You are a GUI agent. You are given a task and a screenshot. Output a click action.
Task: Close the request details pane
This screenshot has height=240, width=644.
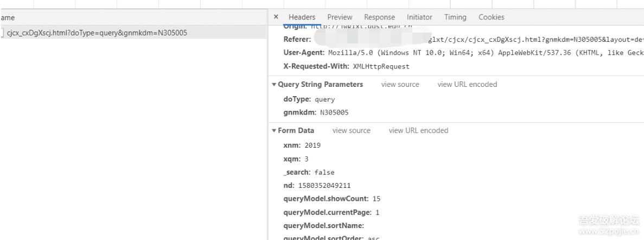coord(276,17)
